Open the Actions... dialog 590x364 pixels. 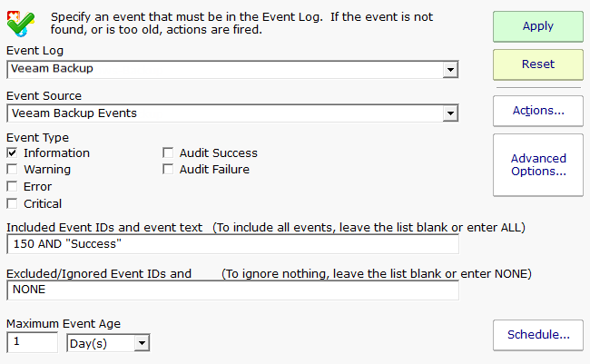coord(538,111)
